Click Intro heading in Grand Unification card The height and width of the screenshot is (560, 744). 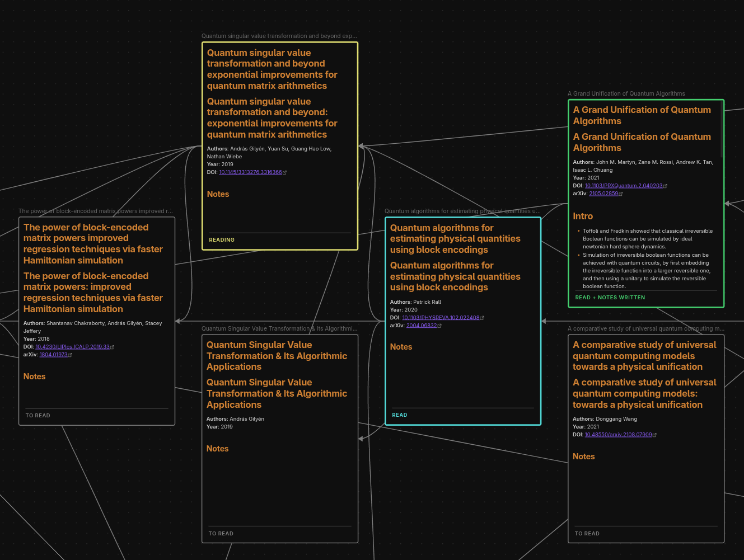583,217
